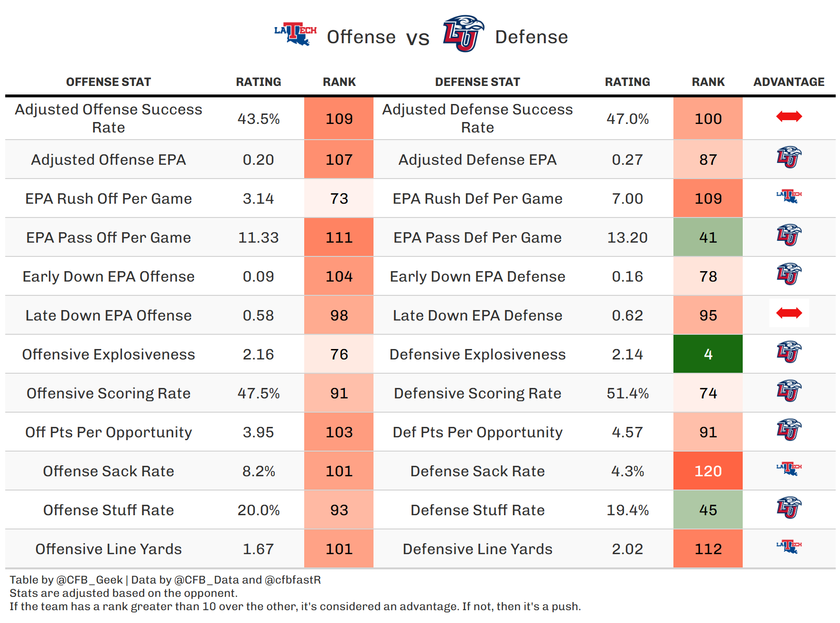Image resolution: width=840 pixels, height=623 pixels.
Task: Click the 13.20 EPA Pass Def rating
Action: pyautogui.click(x=627, y=237)
